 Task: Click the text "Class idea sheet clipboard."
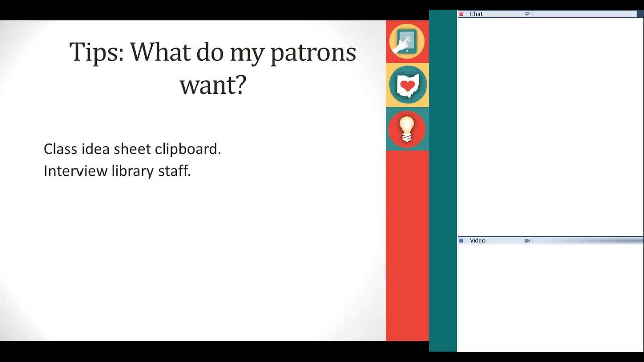point(132,149)
